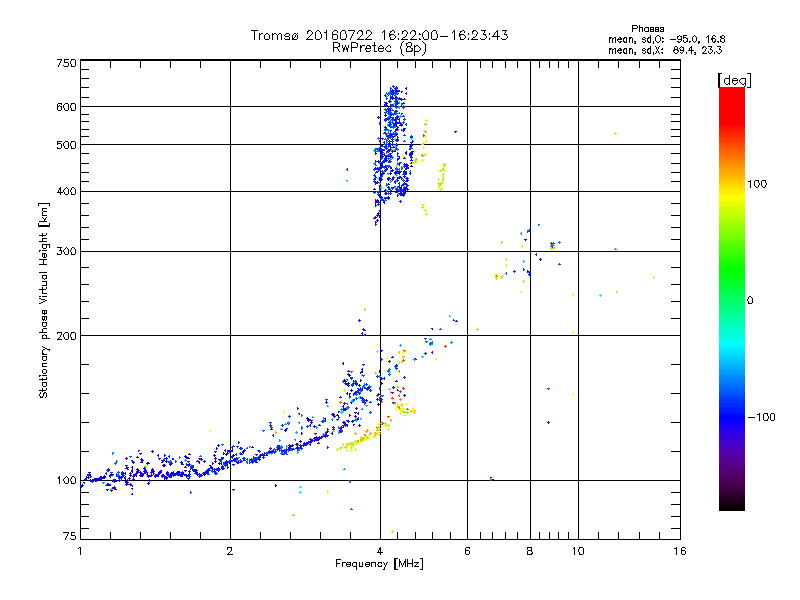The height and width of the screenshot is (600, 800).
Task: Click the 'Frequency [MHz]' x-axis label
Action: tap(379, 564)
